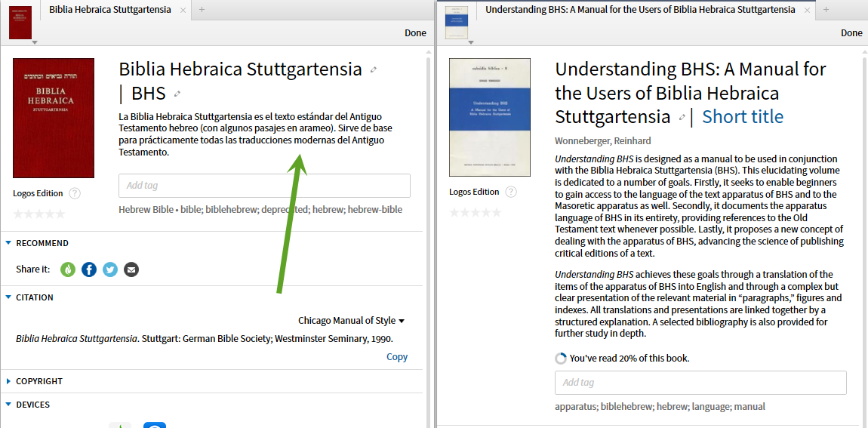Image resolution: width=868 pixels, height=428 pixels.
Task: Share on Facebook icon
Action: coord(89,269)
